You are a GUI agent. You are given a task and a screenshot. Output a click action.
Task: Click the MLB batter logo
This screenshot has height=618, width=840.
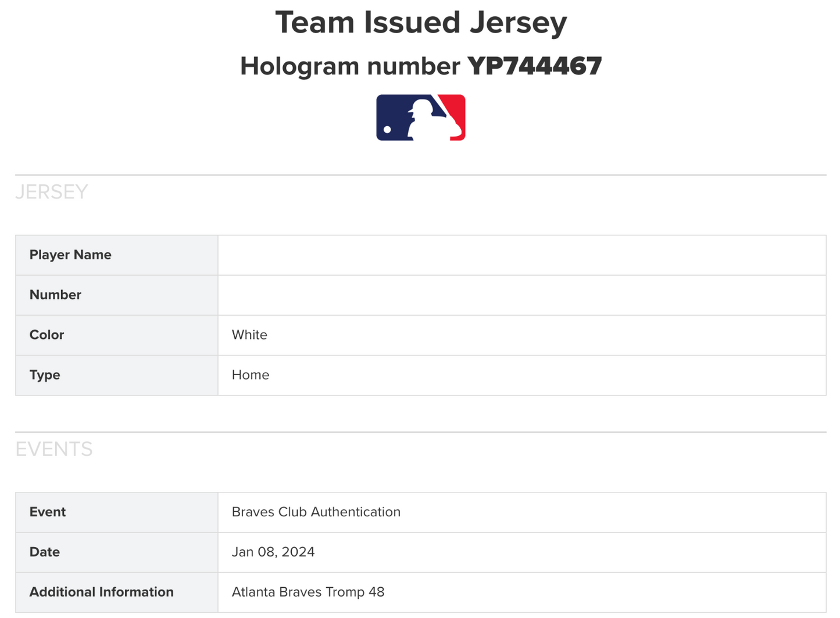(420, 117)
